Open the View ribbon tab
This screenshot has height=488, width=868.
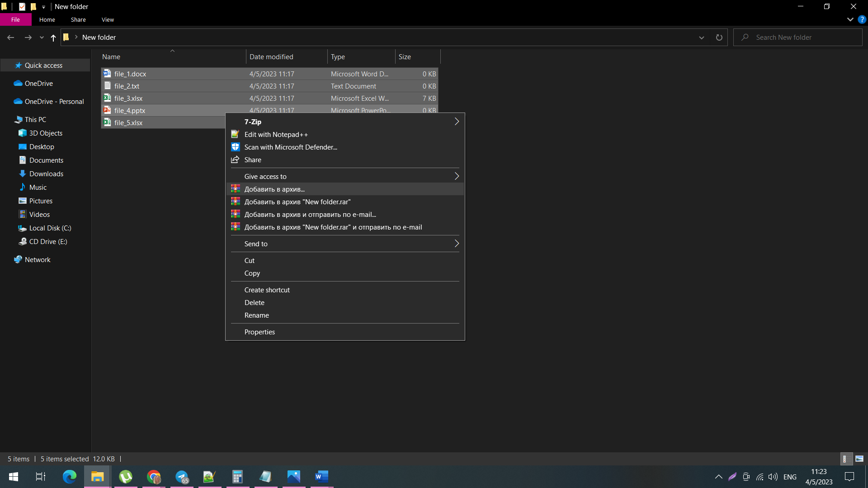click(x=108, y=19)
